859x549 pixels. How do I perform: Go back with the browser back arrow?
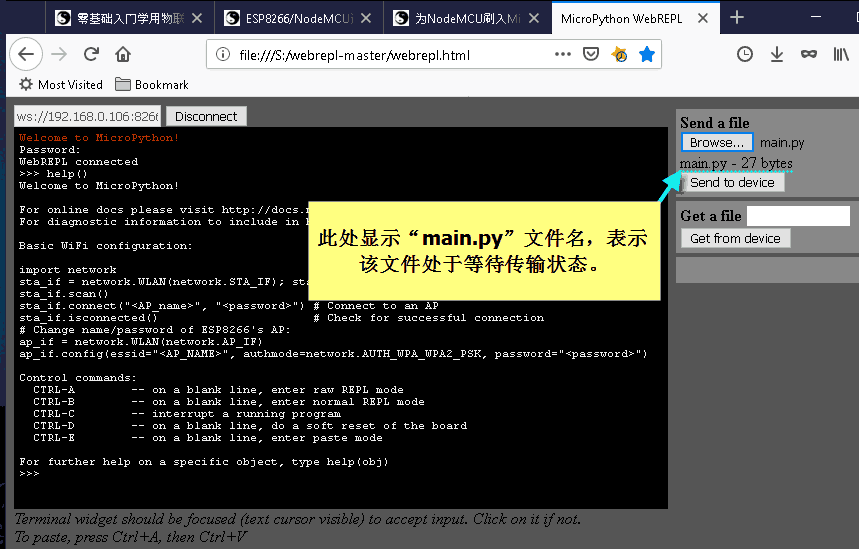[x=26, y=54]
